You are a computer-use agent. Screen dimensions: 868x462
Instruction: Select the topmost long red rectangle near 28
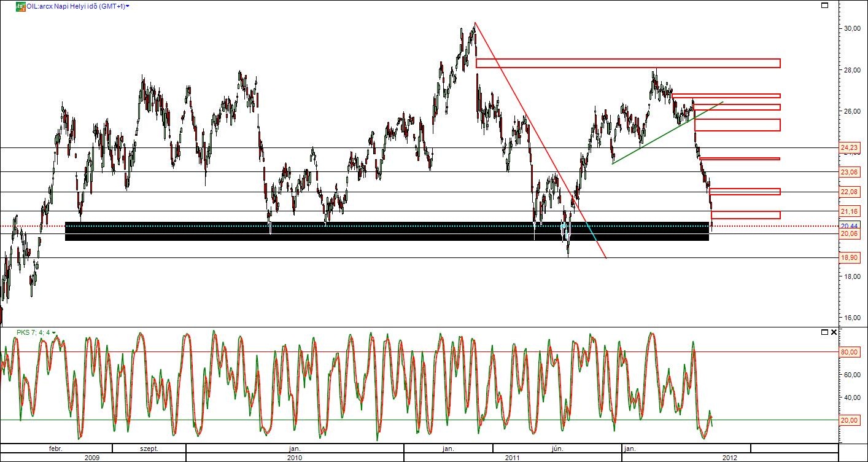click(626, 63)
